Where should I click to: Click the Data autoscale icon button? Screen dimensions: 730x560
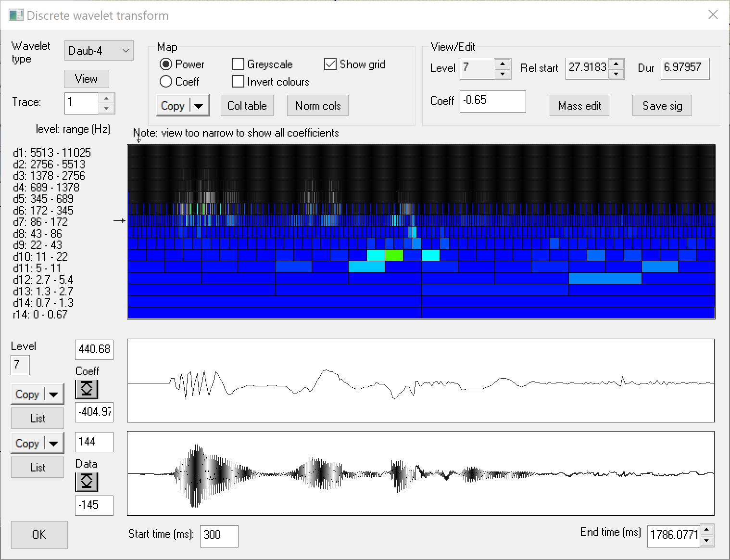pyautogui.click(x=87, y=481)
